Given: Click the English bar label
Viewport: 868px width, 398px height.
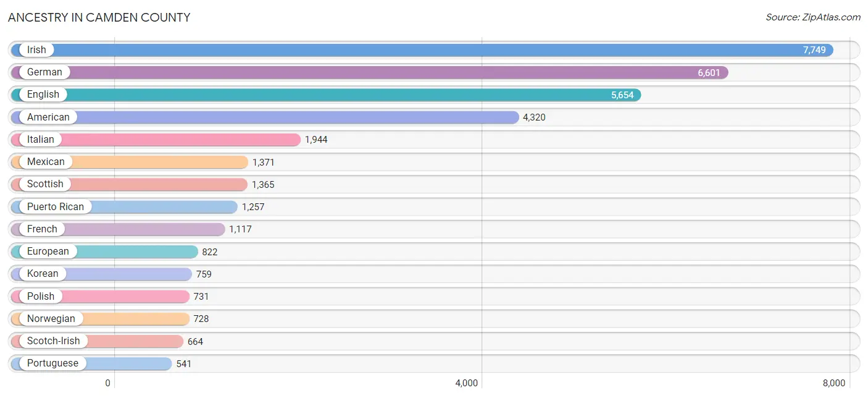Looking at the screenshot, I should coord(43,95).
